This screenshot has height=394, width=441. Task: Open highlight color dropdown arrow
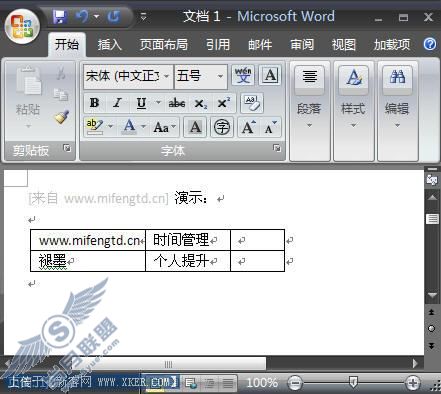pyautogui.click(x=110, y=127)
